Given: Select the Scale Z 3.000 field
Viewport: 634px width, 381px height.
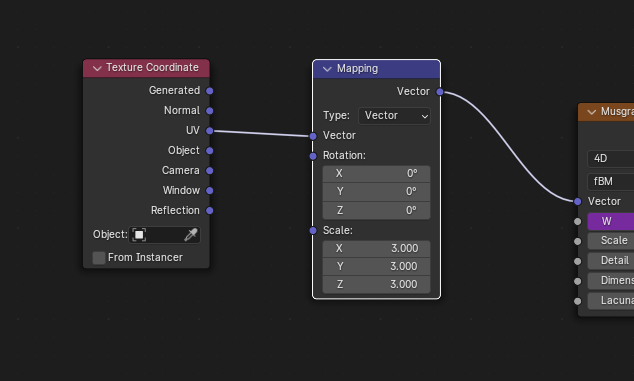Looking at the screenshot, I should point(376,284).
